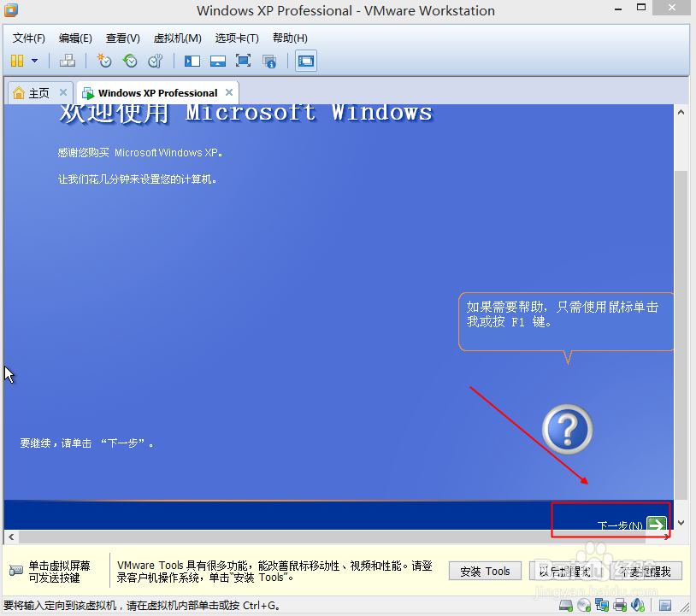
Task: Click text 让我们花几分钟来设置您的计算机
Action: pyautogui.click(x=137, y=179)
